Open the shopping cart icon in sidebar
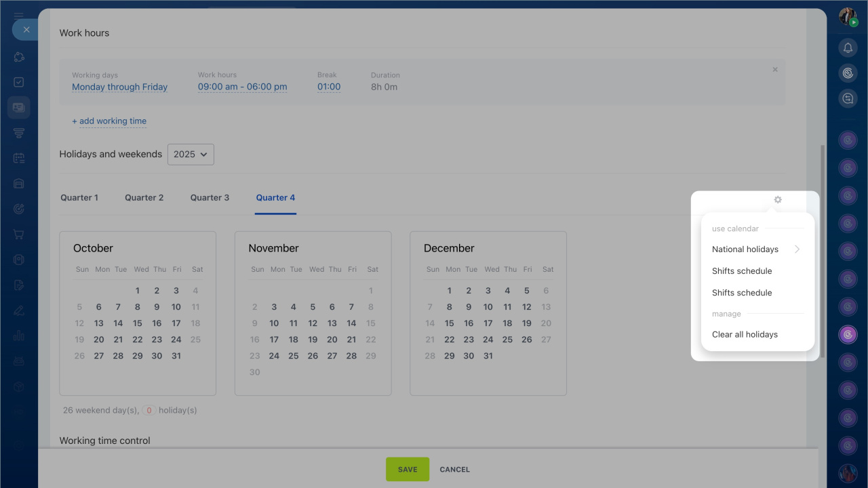The height and width of the screenshot is (488, 868). (19, 235)
